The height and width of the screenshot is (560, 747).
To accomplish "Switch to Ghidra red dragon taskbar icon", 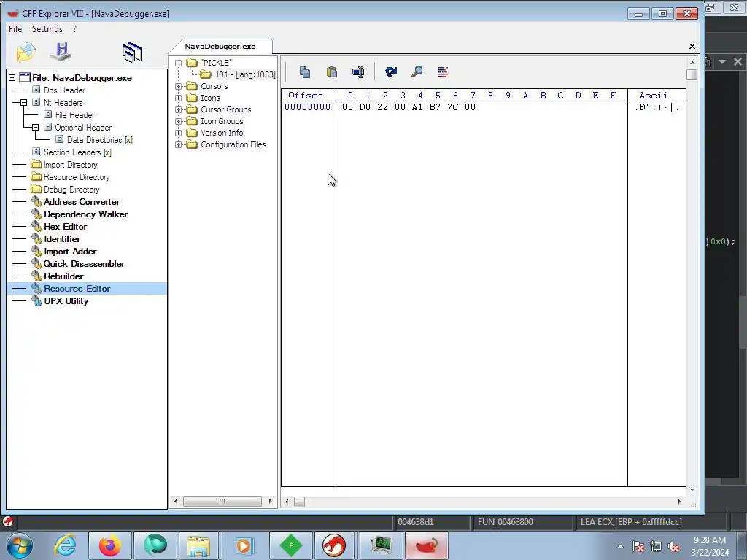I will tap(334, 545).
